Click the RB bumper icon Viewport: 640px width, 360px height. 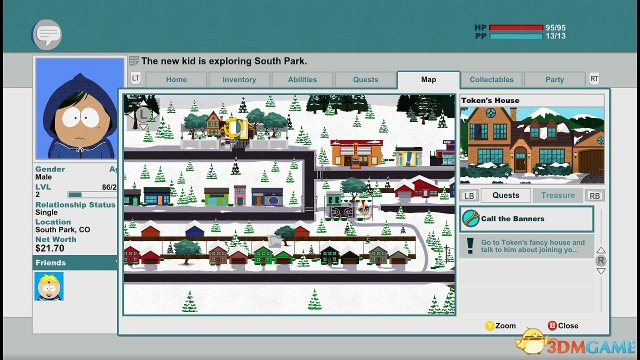[595, 196]
